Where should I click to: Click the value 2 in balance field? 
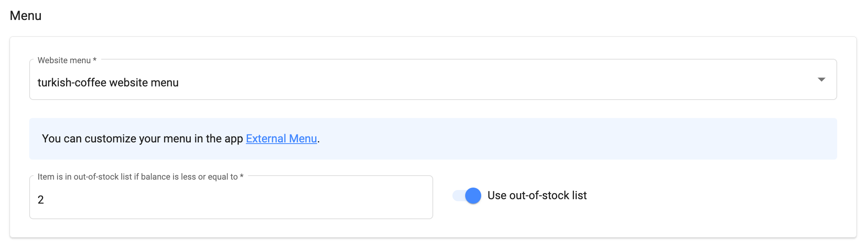[x=41, y=200]
